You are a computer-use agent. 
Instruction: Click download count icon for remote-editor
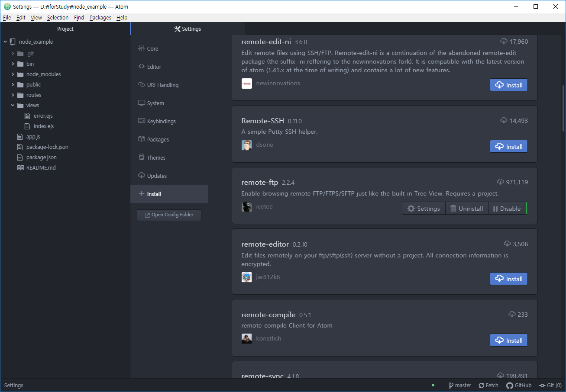click(507, 244)
